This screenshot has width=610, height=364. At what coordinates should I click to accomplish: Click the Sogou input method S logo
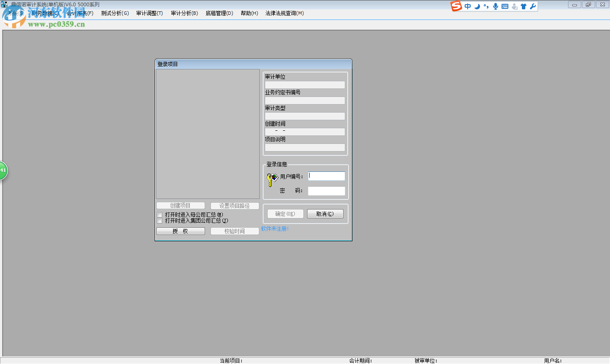tap(456, 6)
